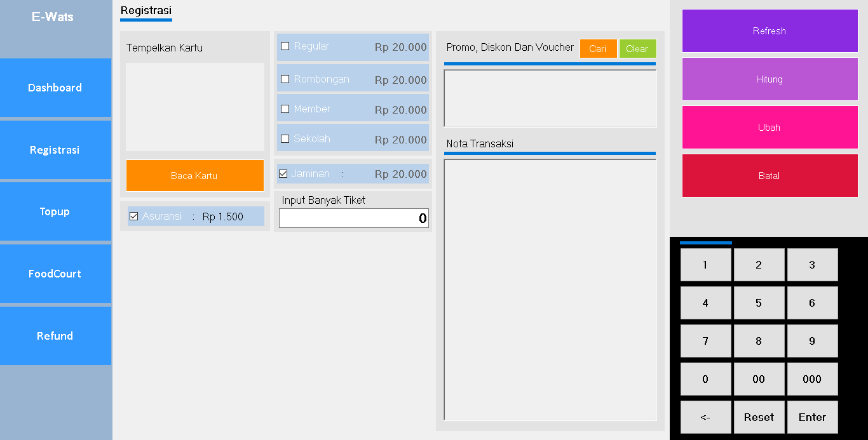
Task: Select the Member ticket checkbox
Action: click(x=285, y=109)
